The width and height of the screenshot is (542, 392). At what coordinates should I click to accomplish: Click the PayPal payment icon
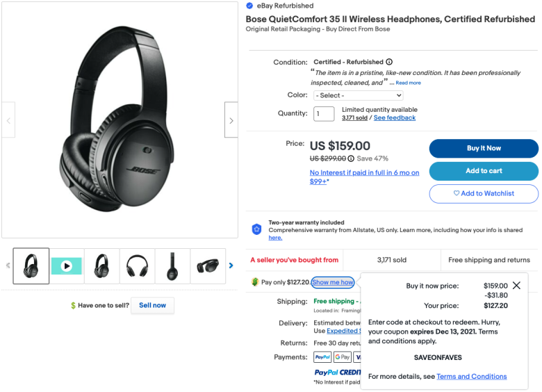pos(322,357)
